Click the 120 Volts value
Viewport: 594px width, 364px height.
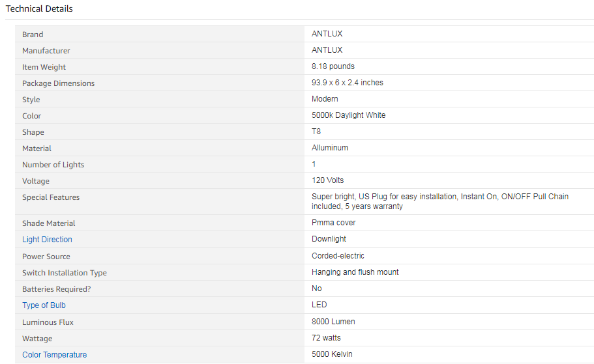pos(328,180)
